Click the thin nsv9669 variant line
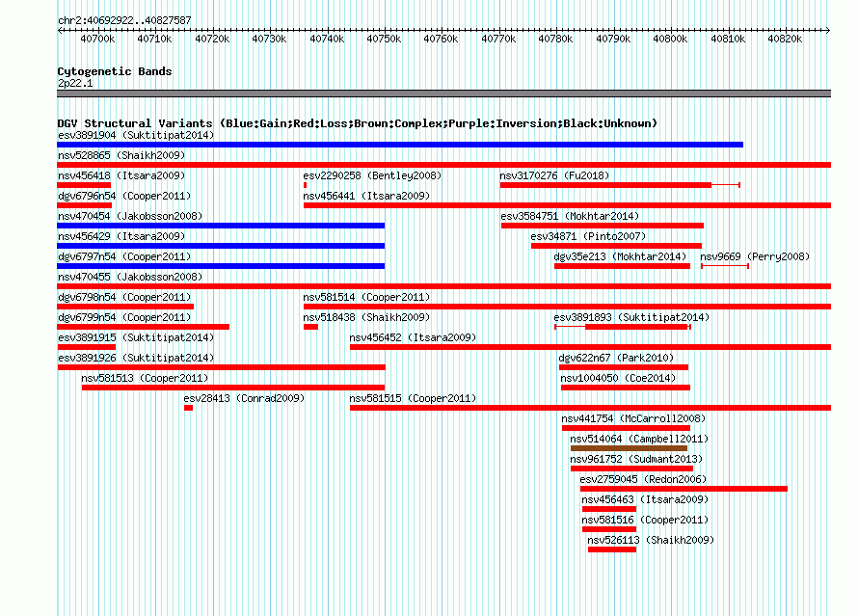Viewport: 858px width, 616px height. [x=725, y=266]
